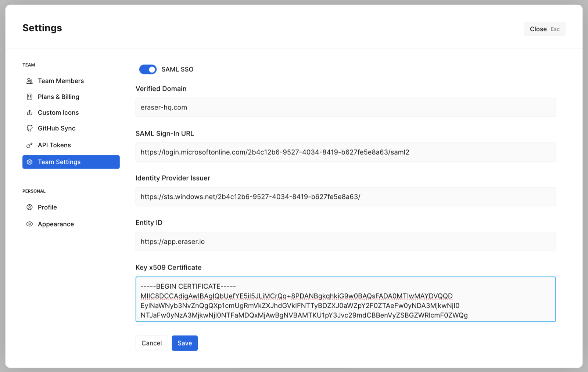Click the Profile user-circle icon
The width and height of the screenshot is (588, 372).
pyautogui.click(x=29, y=207)
